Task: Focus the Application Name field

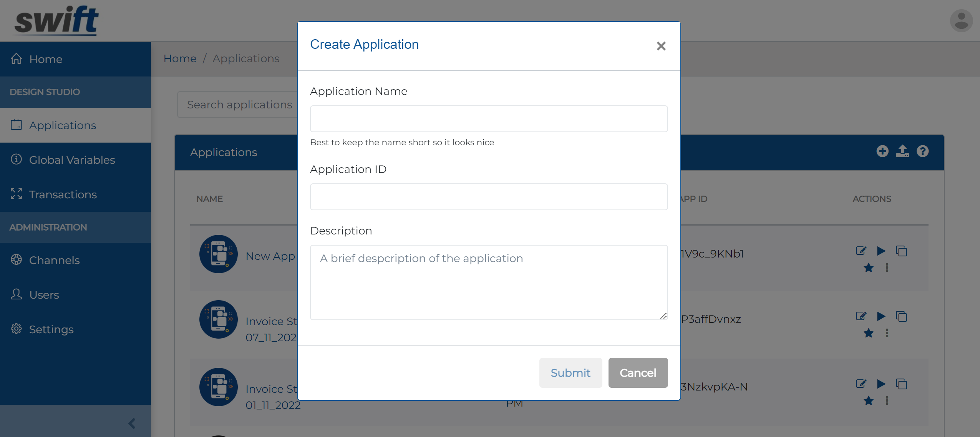Action: click(489, 119)
